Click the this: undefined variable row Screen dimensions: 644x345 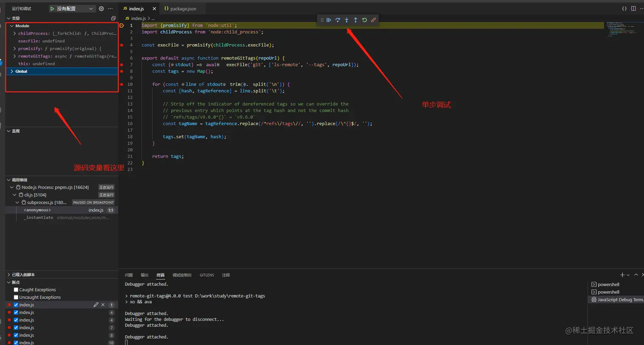[x=61, y=64]
